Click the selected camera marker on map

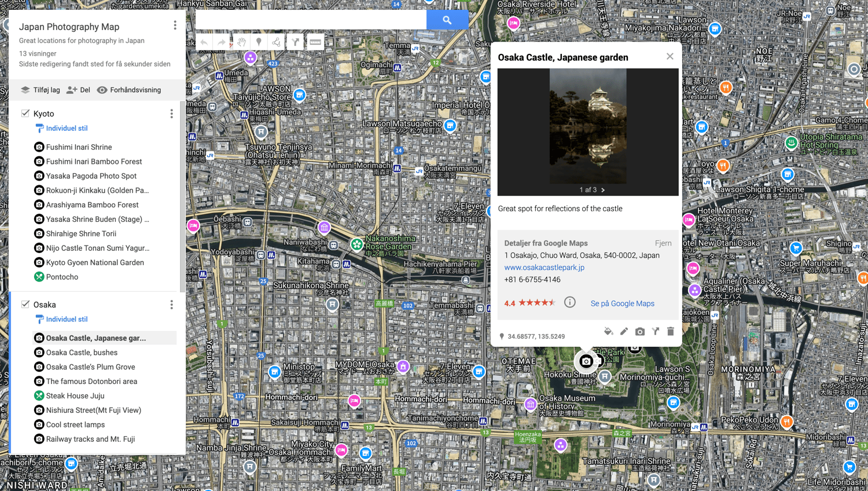[x=586, y=361]
